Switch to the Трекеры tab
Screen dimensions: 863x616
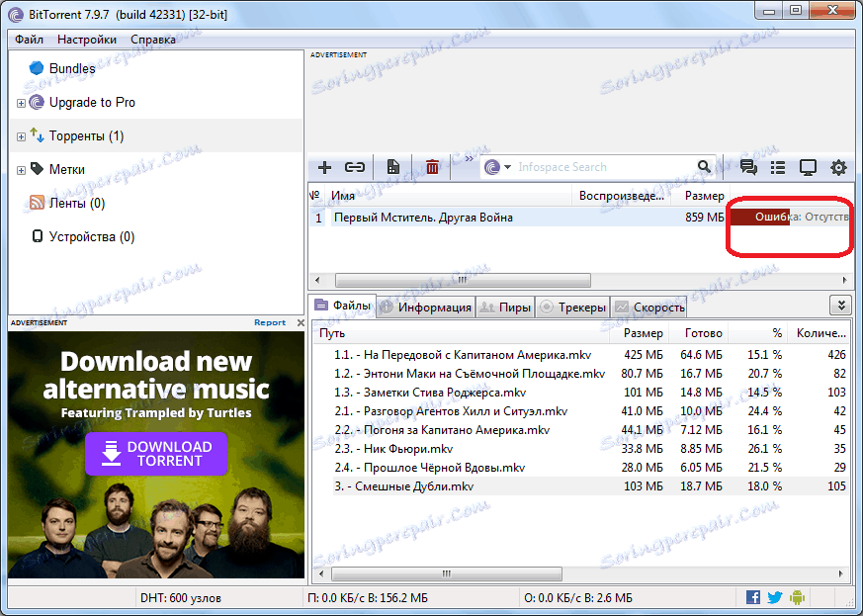[573, 308]
